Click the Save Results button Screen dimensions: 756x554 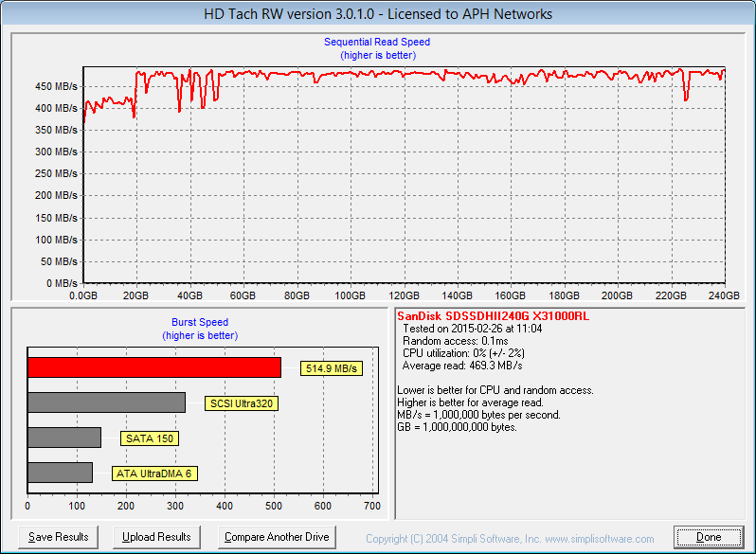pyautogui.click(x=59, y=537)
